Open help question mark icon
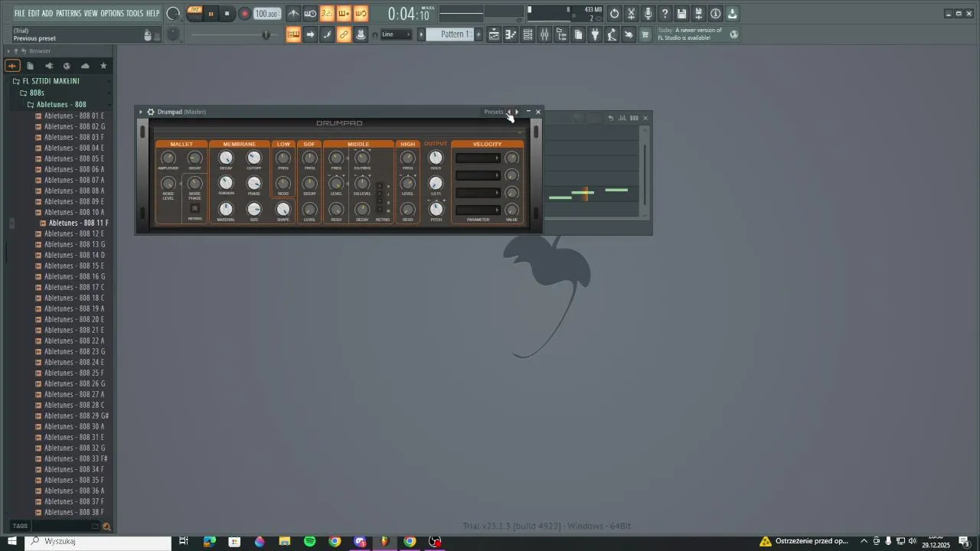Image resolution: width=980 pixels, height=551 pixels. (665, 14)
